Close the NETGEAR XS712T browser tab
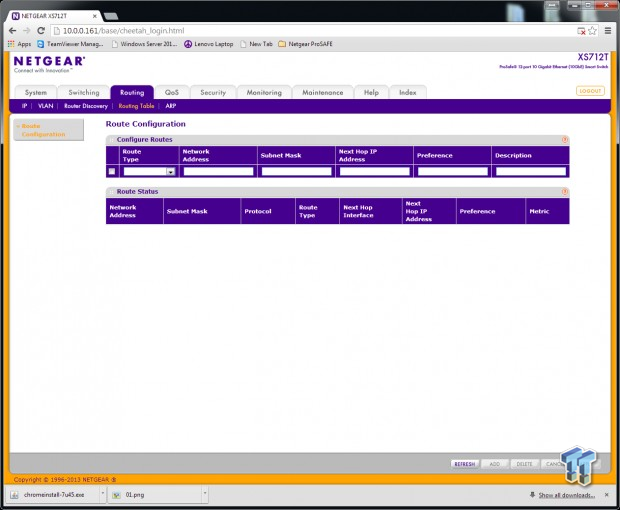The image size is (620, 510). click(x=95, y=16)
